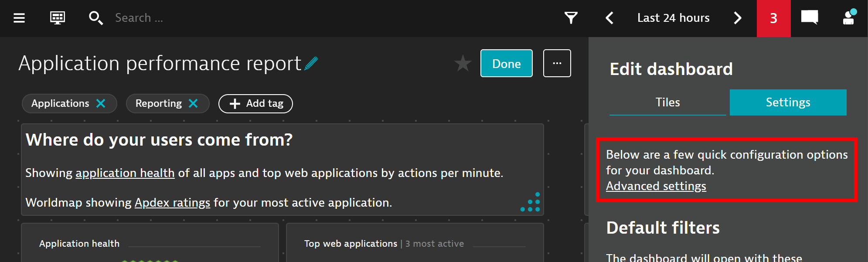
Task: Click the Done button
Action: click(507, 63)
